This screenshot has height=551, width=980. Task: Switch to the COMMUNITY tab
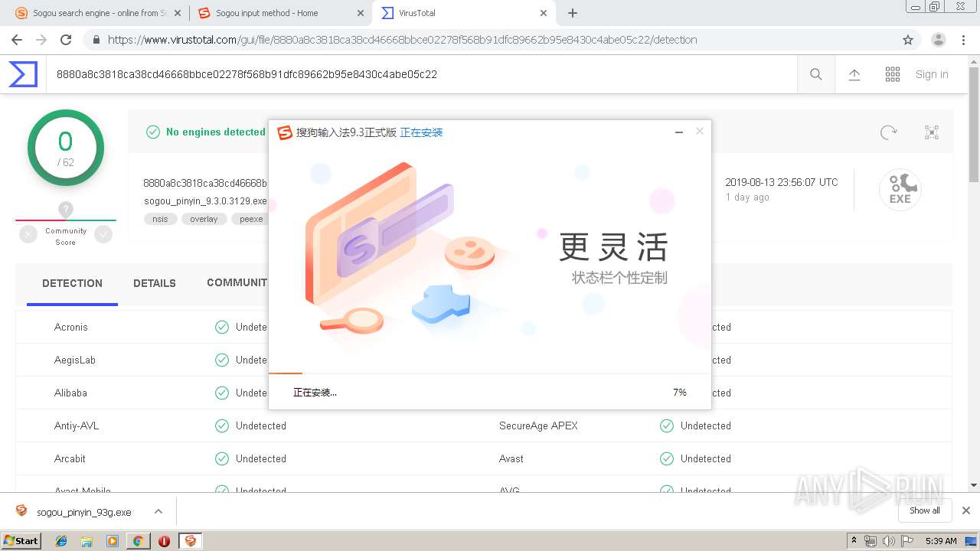237,282
